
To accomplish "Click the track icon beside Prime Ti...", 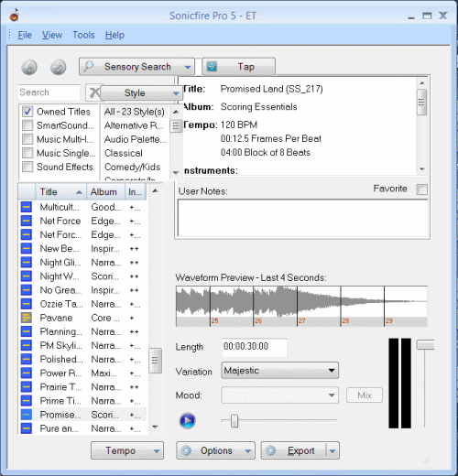I will tap(27, 401).
